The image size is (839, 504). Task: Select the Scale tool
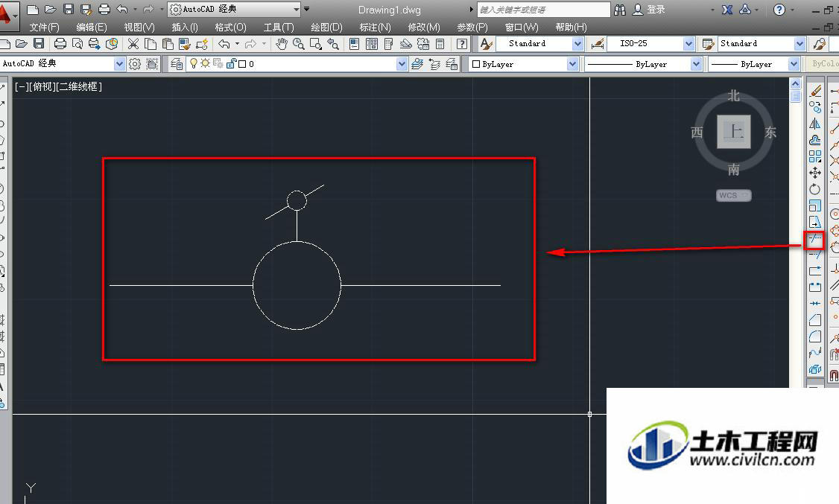click(815, 205)
